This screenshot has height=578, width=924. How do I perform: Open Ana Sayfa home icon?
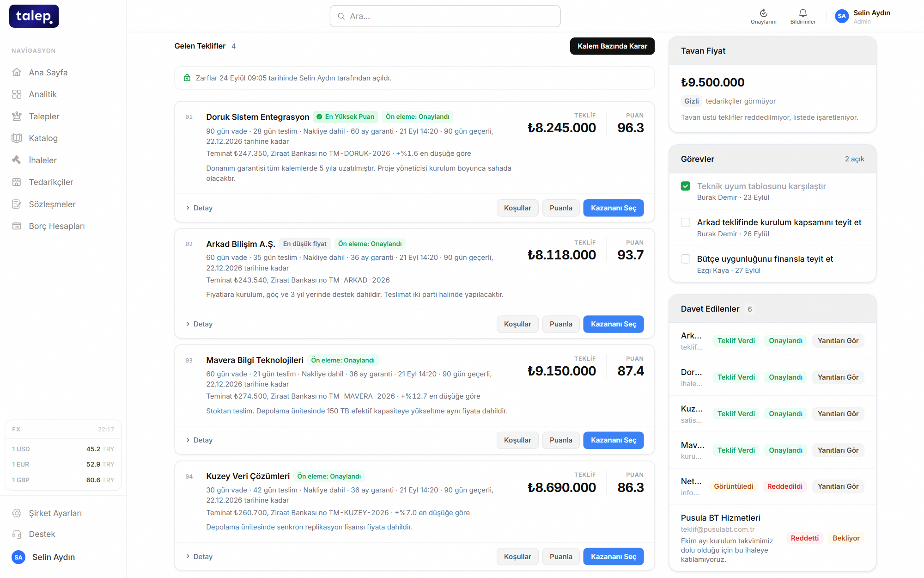point(17,72)
